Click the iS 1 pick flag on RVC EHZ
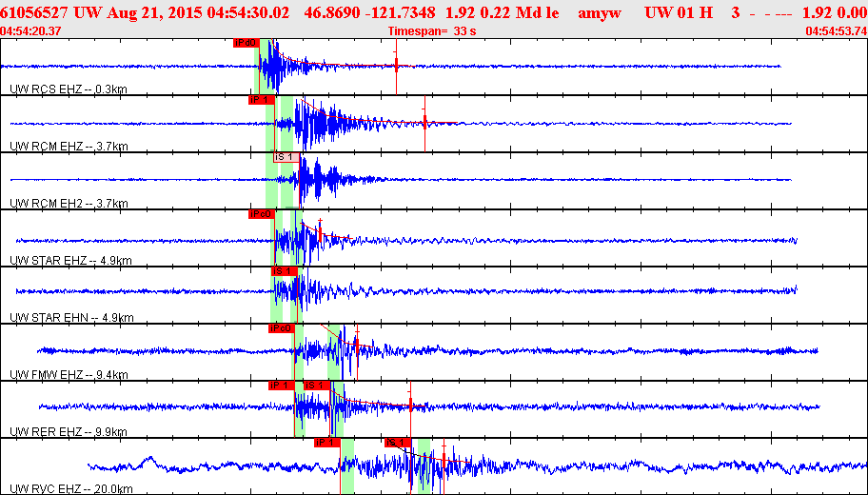Screen dimensions: 868x495 pos(398,443)
